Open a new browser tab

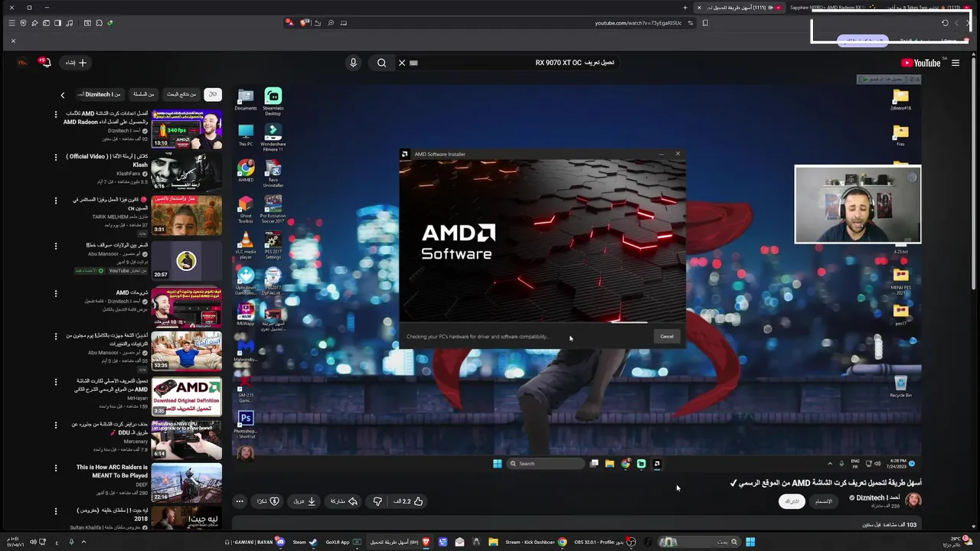tap(685, 8)
